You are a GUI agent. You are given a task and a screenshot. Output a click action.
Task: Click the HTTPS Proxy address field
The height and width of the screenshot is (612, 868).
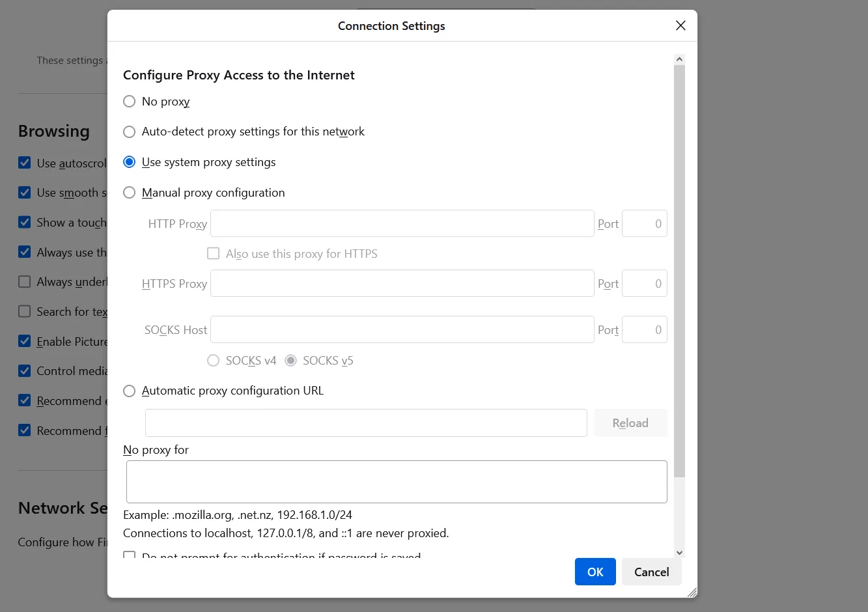pyautogui.click(x=402, y=284)
